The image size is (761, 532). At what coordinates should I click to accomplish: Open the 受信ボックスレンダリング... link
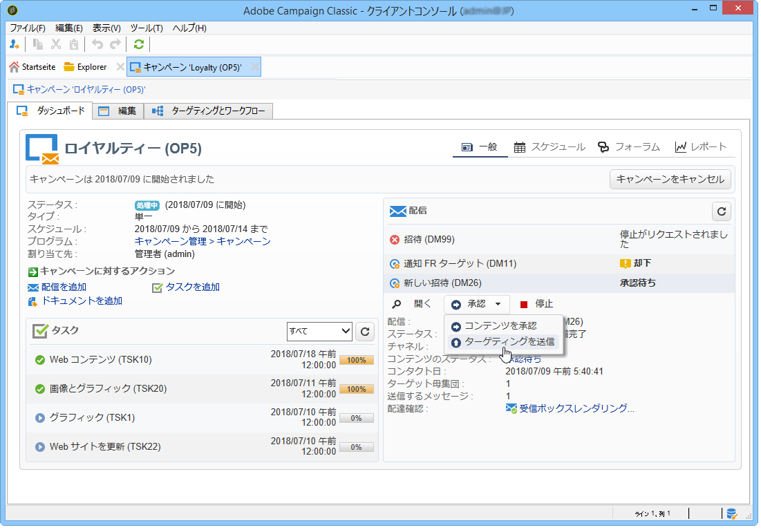click(x=576, y=408)
